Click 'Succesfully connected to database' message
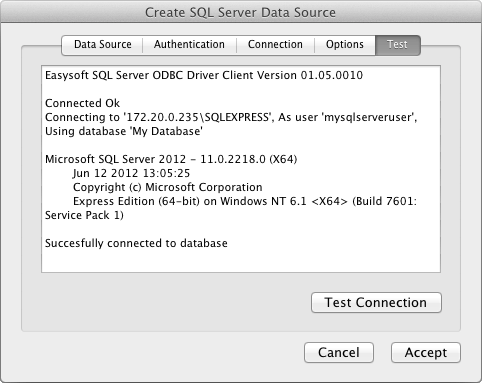This screenshot has height=383, width=482. tap(136, 243)
